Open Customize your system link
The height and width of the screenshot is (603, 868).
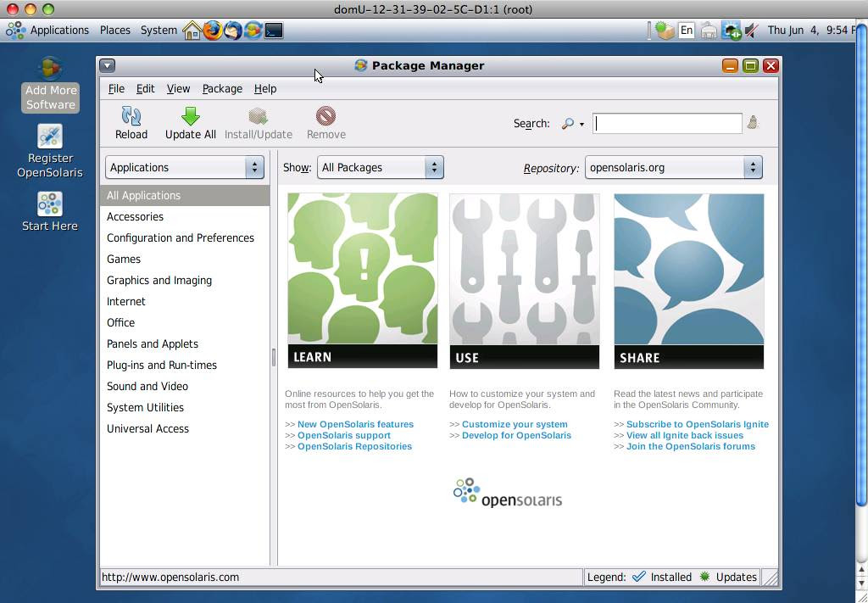point(515,424)
